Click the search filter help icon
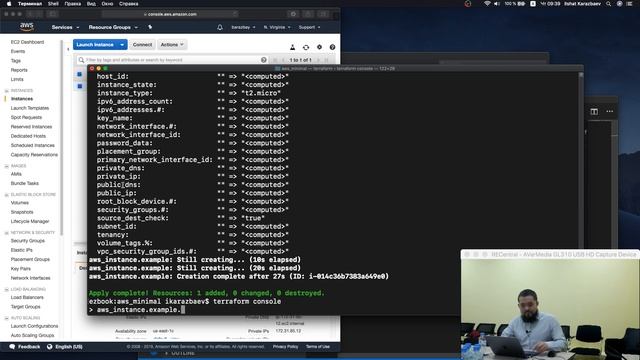This screenshot has height=360, width=640. tap(264, 60)
